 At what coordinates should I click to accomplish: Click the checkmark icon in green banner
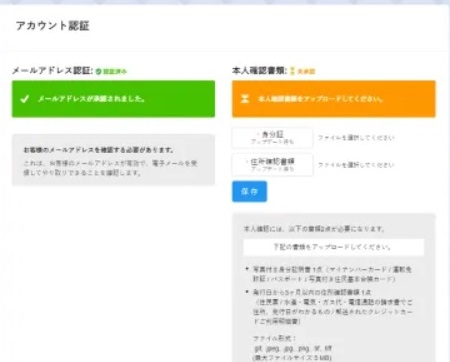tap(25, 99)
